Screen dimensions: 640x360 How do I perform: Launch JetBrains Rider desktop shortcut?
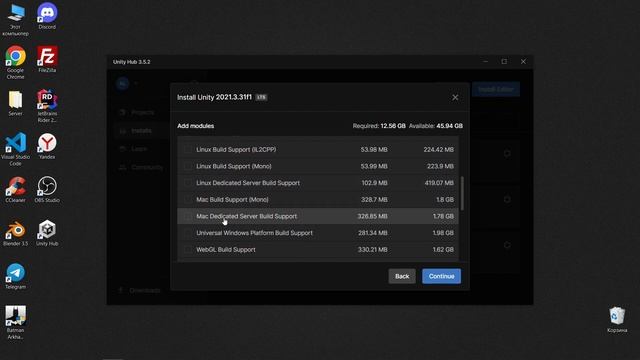tap(47, 106)
